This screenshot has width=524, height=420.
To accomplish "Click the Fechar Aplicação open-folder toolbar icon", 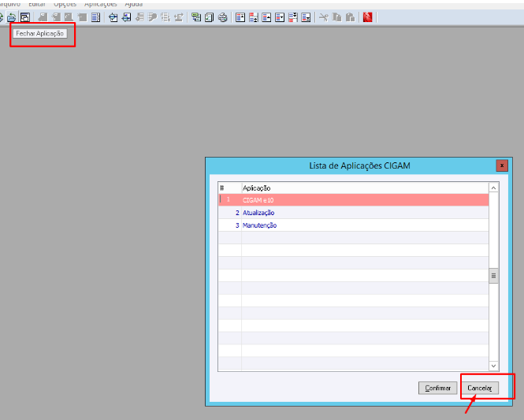I will point(11,17).
